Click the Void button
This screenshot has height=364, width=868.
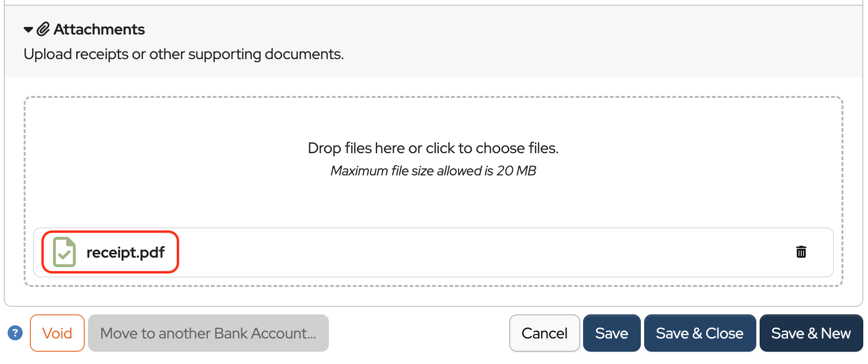[57, 333]
